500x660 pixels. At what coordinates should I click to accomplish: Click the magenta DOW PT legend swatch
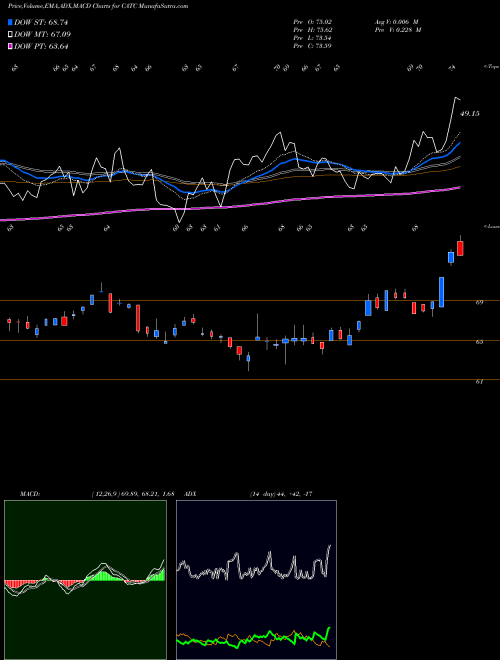[11, 46]
